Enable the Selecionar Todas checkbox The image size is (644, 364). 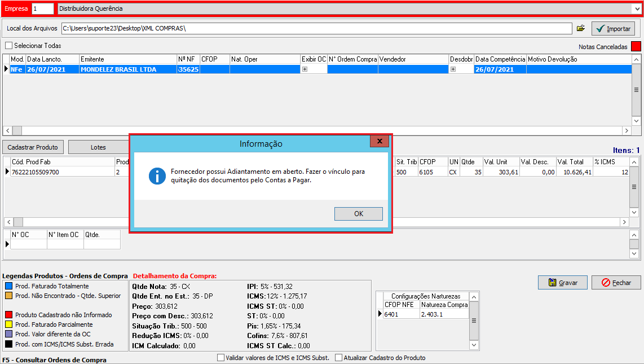pyautogui.click(x=8, y=46)
